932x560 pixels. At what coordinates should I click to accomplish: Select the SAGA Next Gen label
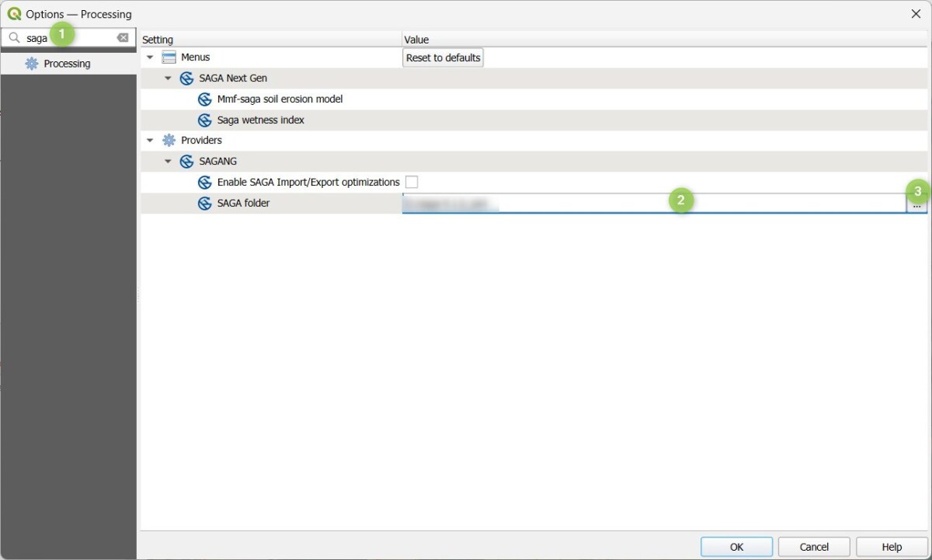click(x=233, y=78)
